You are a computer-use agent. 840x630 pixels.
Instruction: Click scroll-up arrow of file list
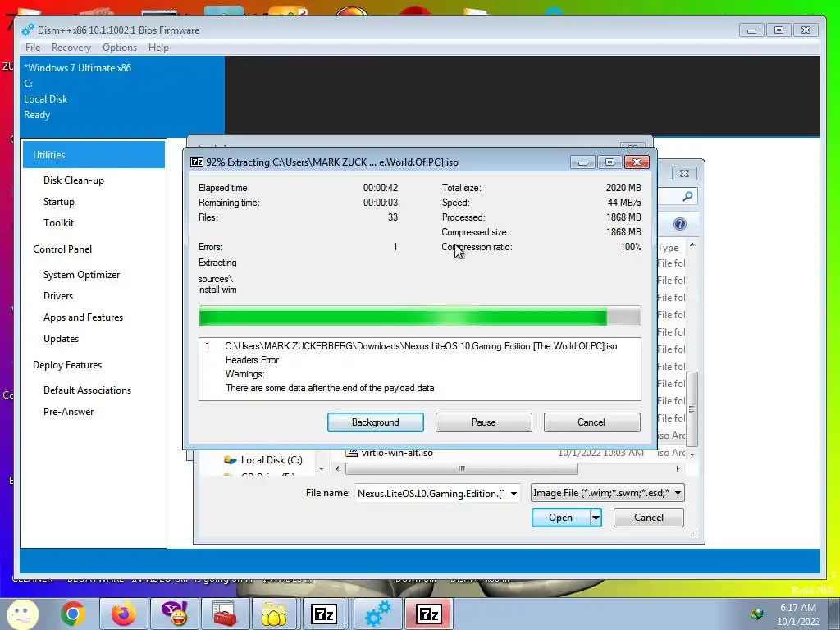click(692, 245)
